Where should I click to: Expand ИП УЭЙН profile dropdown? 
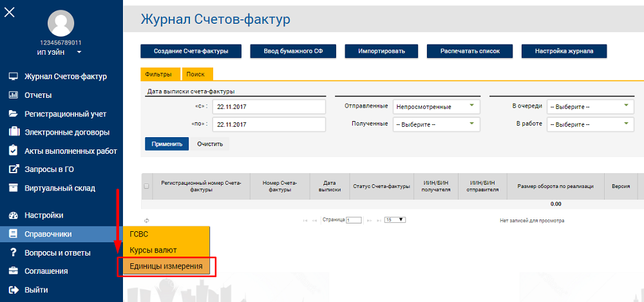click(79, 52)
